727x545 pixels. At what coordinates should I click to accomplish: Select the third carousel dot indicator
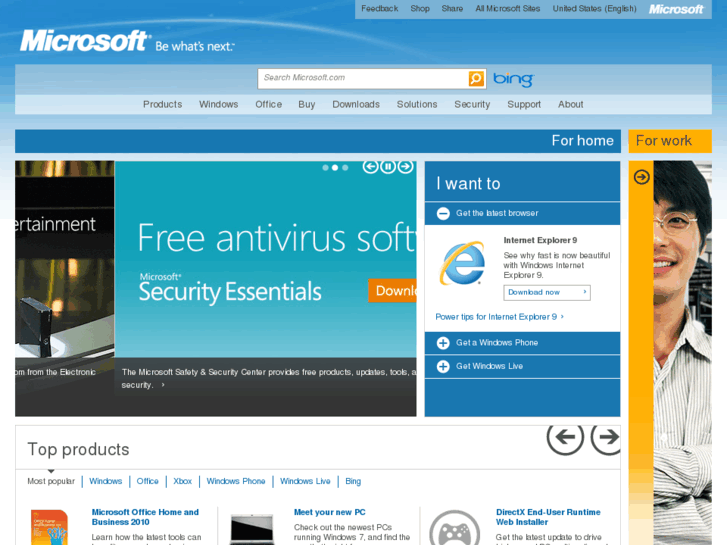point(345,168)
